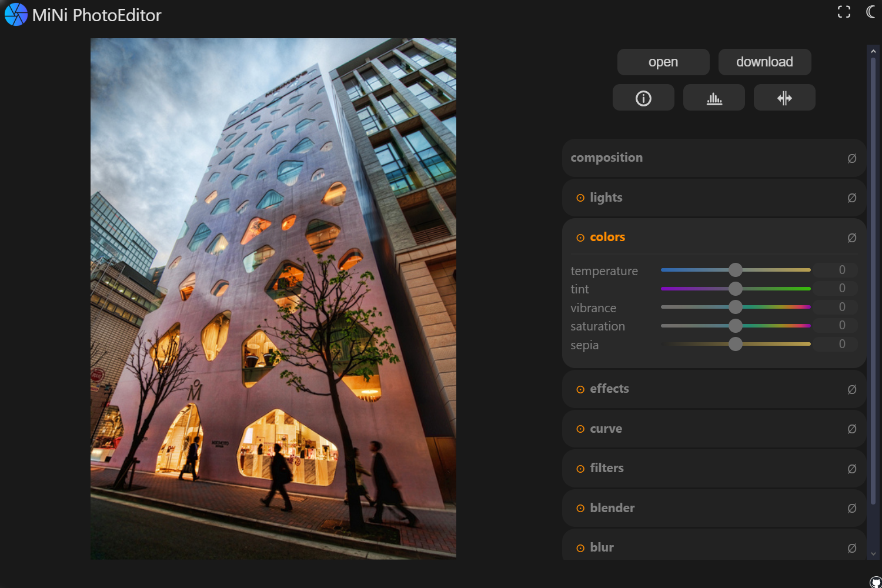This screenshot has height=588, width=882.
Task: Show image info via the circled-i button
Action: pos(643,98)
